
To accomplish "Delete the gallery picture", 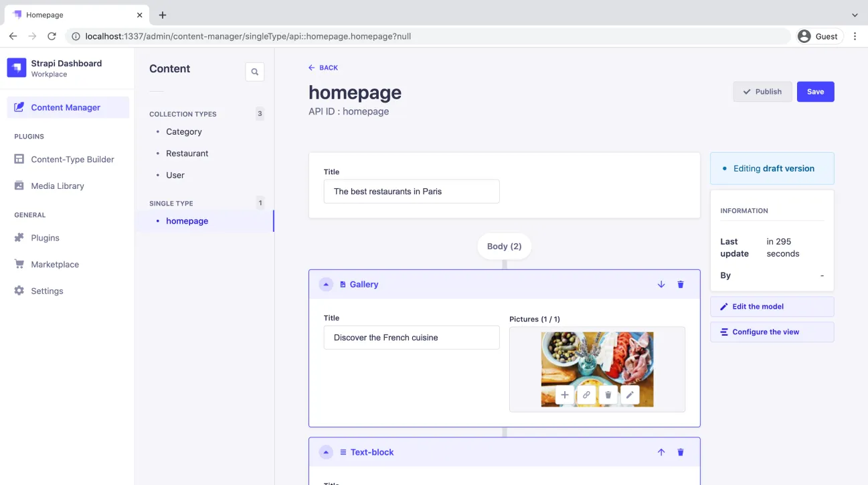I will point(608,395).
